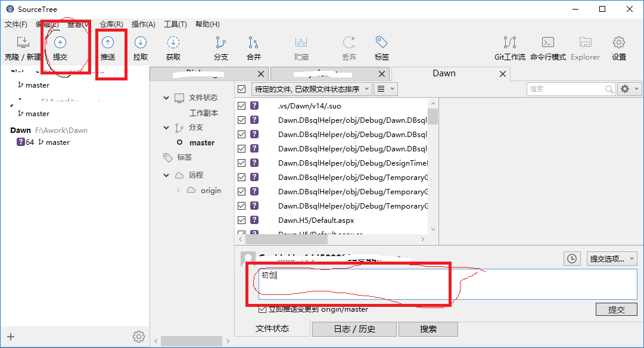Select the DesignTime file row
Image resolution: width=644 pixels, height=348 pixels.
pos(331,163)
